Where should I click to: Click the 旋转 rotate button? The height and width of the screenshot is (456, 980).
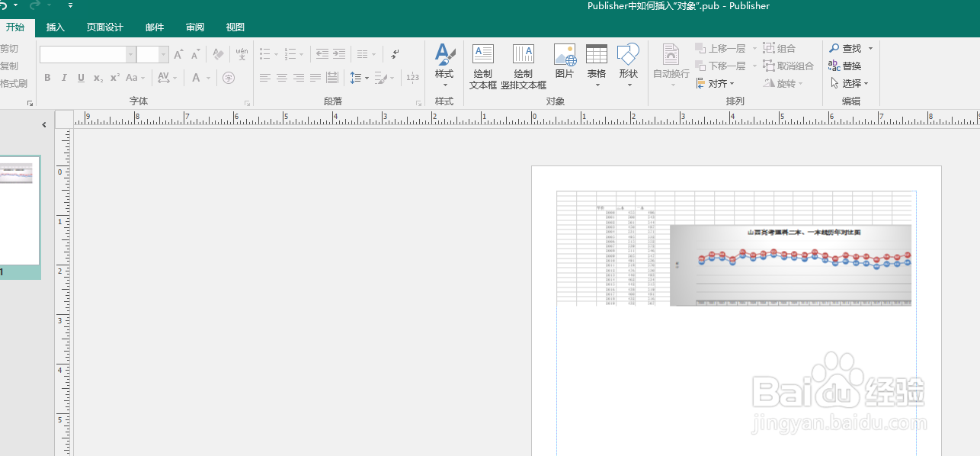[x=780, y=83]
